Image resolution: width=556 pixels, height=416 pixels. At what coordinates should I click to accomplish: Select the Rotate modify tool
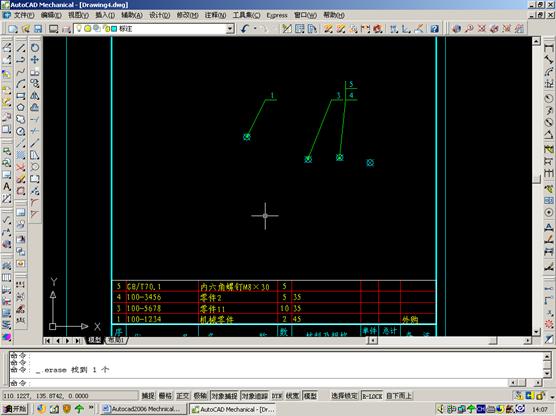tap(35, 48)
